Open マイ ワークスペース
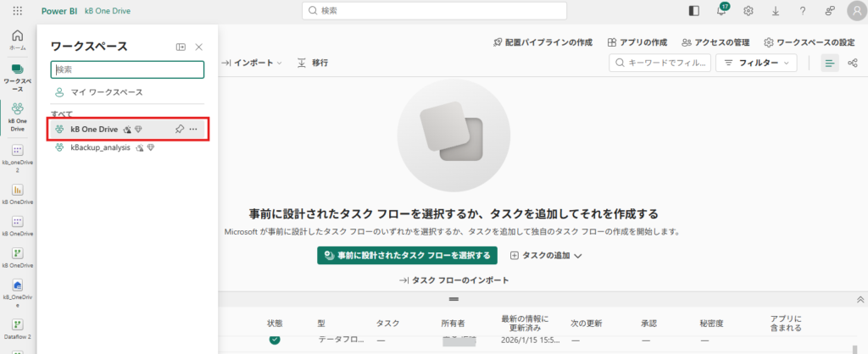The height and width of the screenshot is (354, 868). pyautogui.click(x=106, y=91)
